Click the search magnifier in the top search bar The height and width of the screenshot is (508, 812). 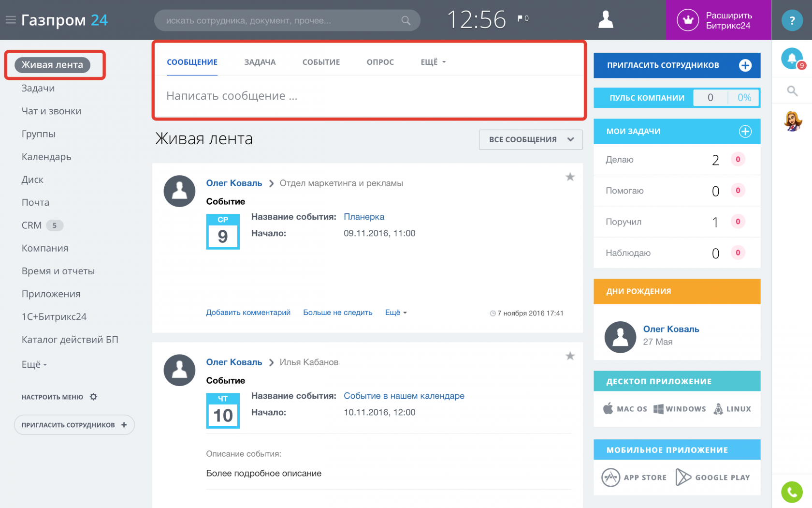(406, 20)
